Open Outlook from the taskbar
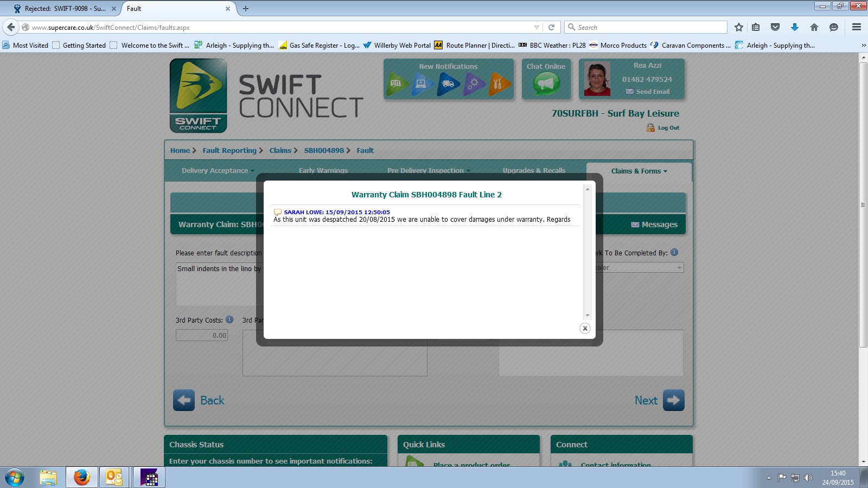Image resolution: width=868 pixels, height=488 pixels. click(114, 478)
